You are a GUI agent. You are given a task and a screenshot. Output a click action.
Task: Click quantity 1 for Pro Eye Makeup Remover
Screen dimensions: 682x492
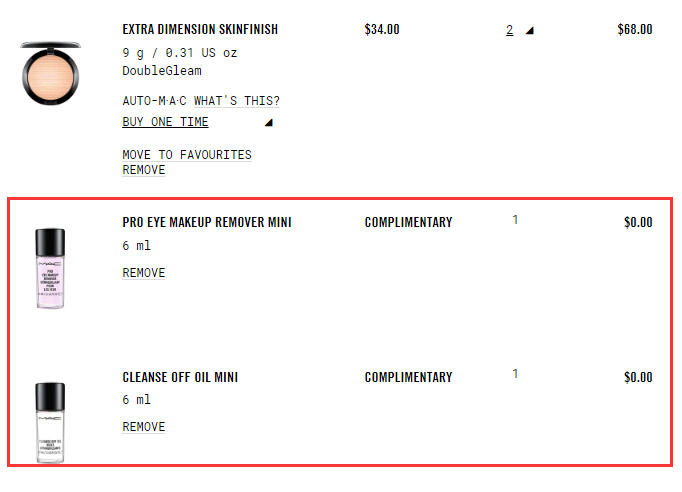[x=516, y=220]
